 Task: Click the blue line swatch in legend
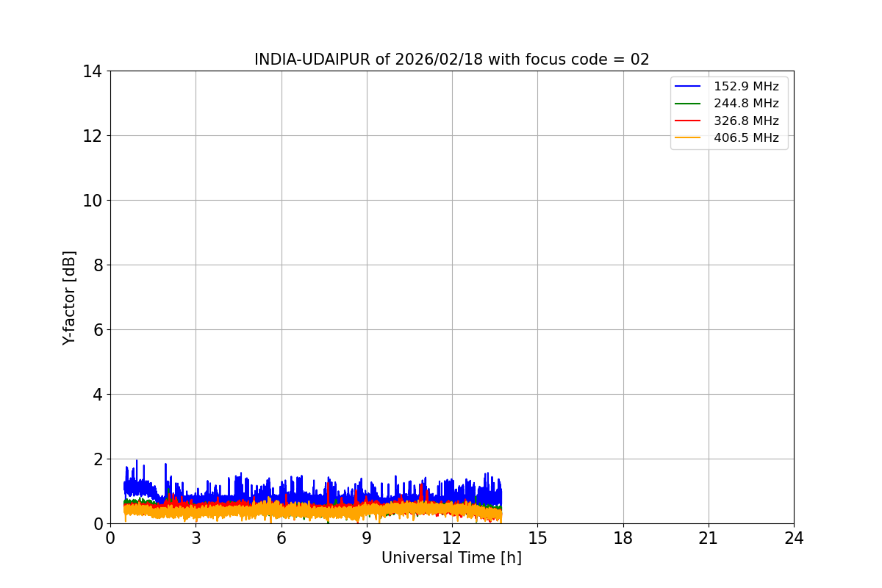(x=689, y=87)
